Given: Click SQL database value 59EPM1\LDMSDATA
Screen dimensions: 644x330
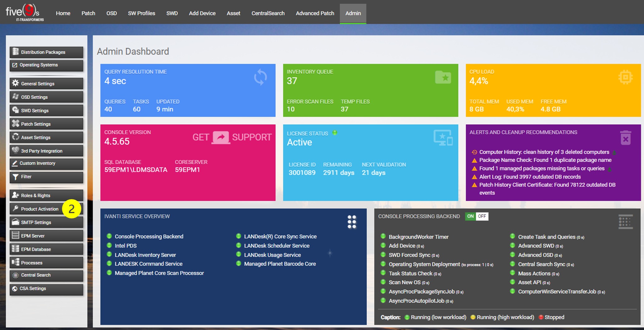Looking at the screenshot, I should (x=136, y=170).
